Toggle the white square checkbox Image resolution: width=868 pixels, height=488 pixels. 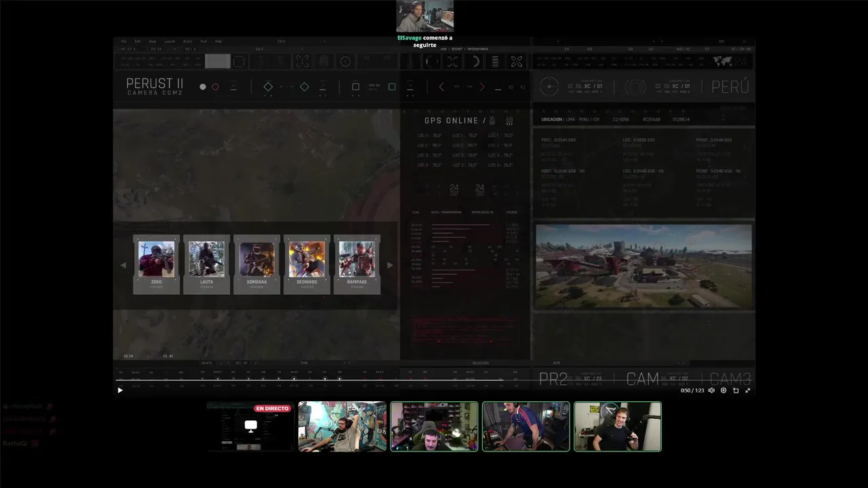point(355,87)
